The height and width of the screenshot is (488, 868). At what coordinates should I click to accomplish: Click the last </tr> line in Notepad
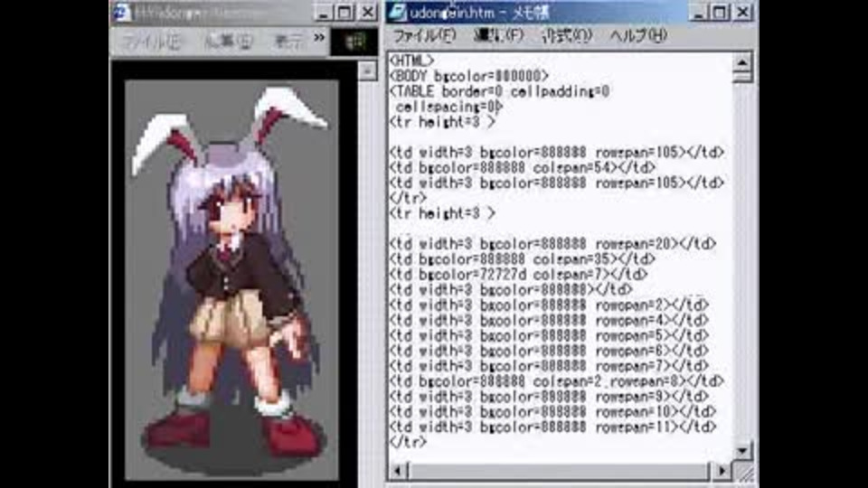coord(408,442)
